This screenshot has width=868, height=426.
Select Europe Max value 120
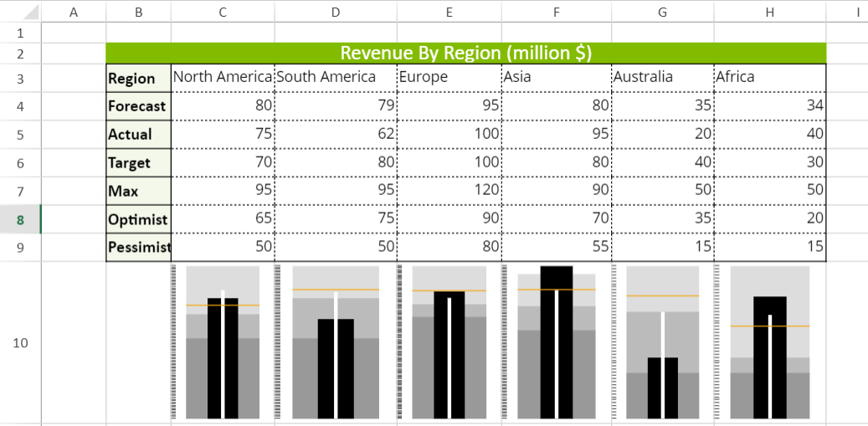(449, 192)
